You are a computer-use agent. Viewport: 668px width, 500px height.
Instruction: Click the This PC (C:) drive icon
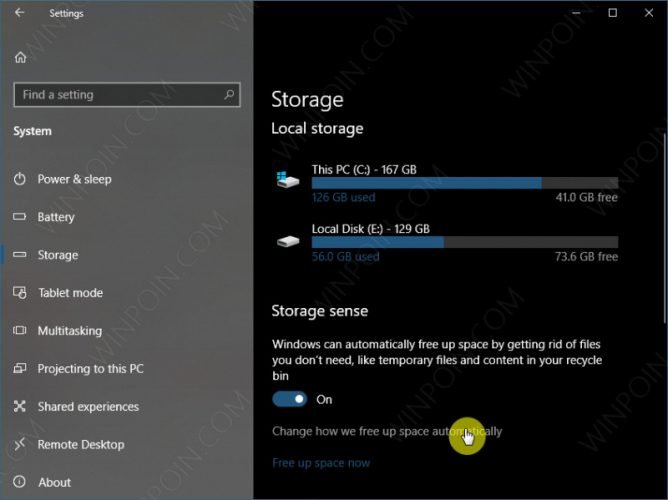[288, 179]
